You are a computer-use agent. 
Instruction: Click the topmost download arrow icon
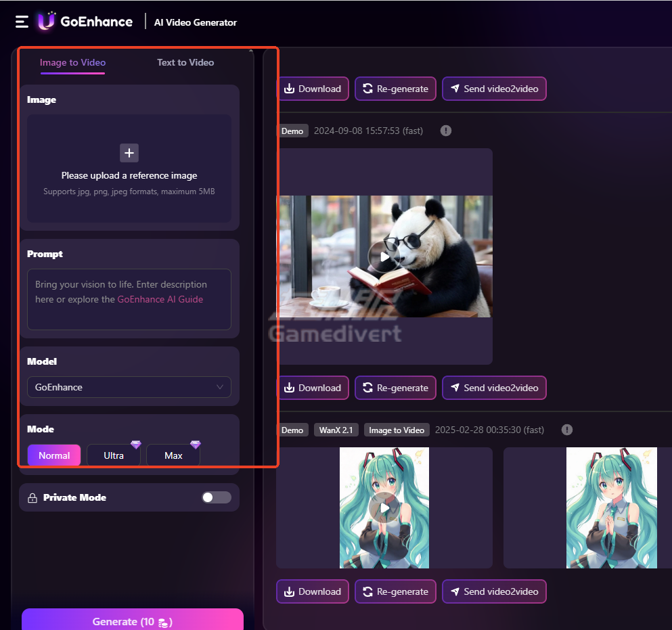coord(289,89)
